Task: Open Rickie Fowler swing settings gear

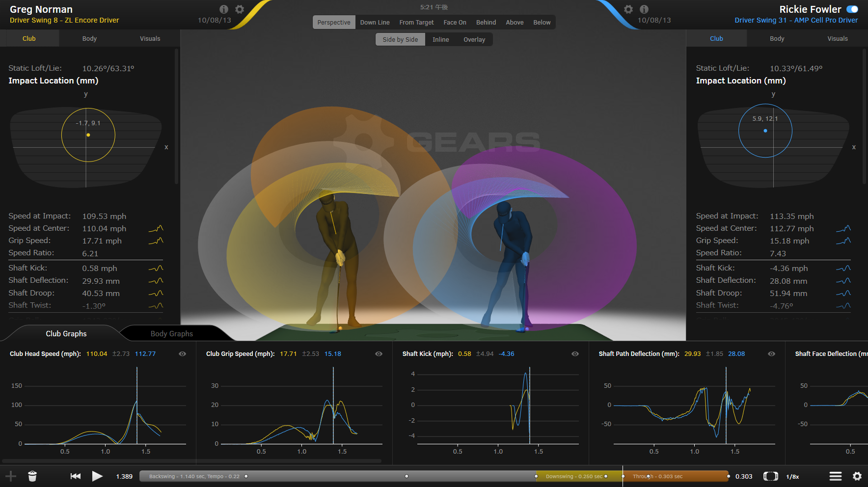Action: [x=628, y=9]
